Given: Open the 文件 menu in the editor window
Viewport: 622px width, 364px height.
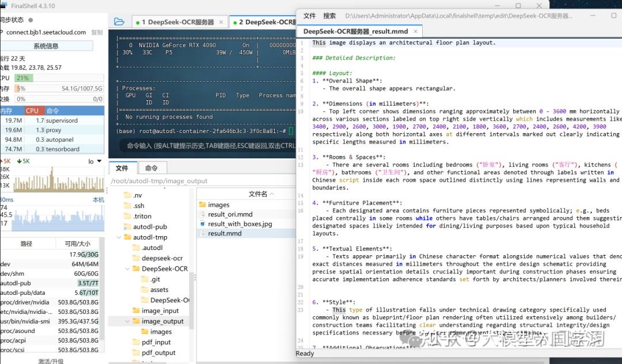Looking at the screenshot, I should (x=308, y=16).
